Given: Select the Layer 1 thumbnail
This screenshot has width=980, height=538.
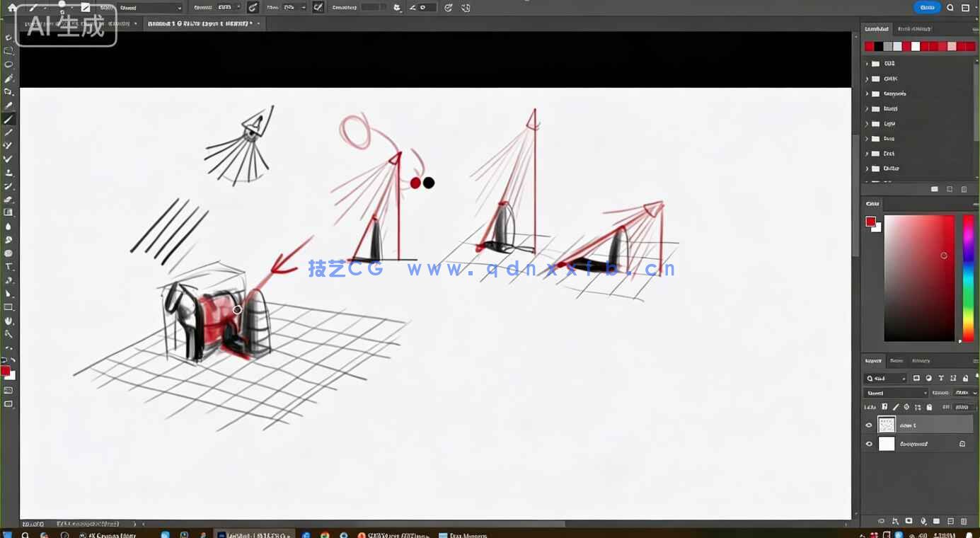Looking at the screenshot, I should (x=887, y=424).
